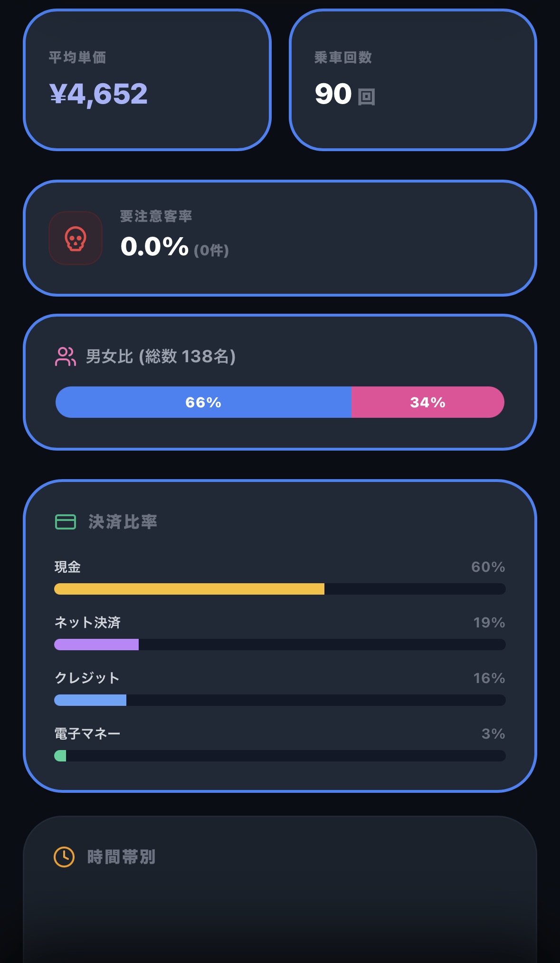Click the yellow 現金 progress bar
Image resolution: width=560 pixels, height=963 pixels.
coord(189,589)
